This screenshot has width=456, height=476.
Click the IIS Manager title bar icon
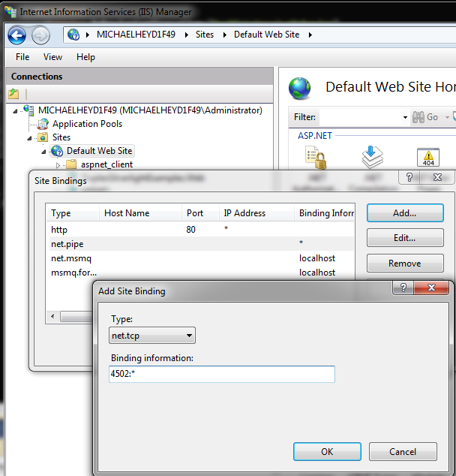pyautogui.click(x=10, y=12)
